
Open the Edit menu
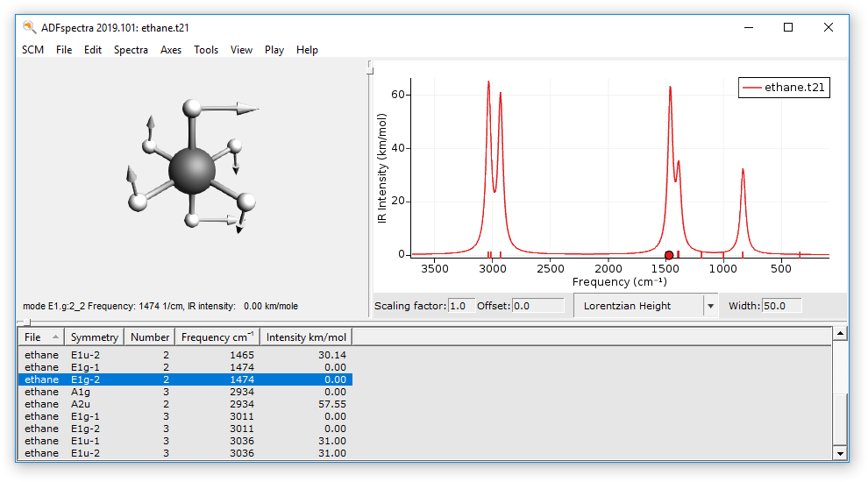point(93,50)
